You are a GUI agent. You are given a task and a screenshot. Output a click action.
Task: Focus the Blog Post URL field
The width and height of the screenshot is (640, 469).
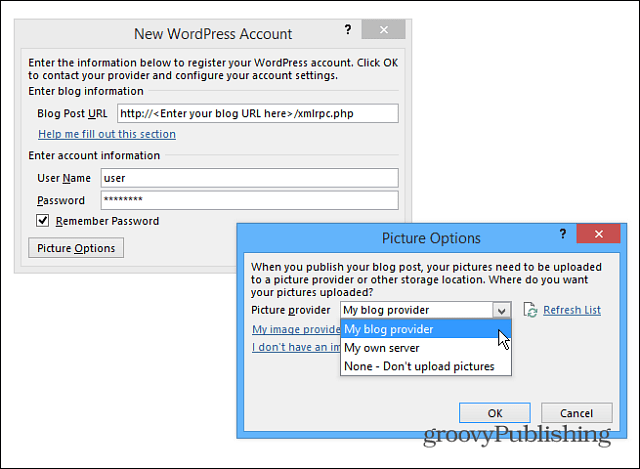pyautogui.click(x=258, y=113)
